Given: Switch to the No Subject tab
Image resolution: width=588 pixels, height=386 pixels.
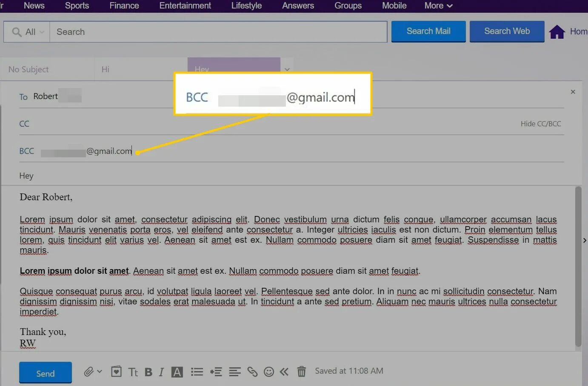Looking at the screenshot, I should tap(47, 69).
